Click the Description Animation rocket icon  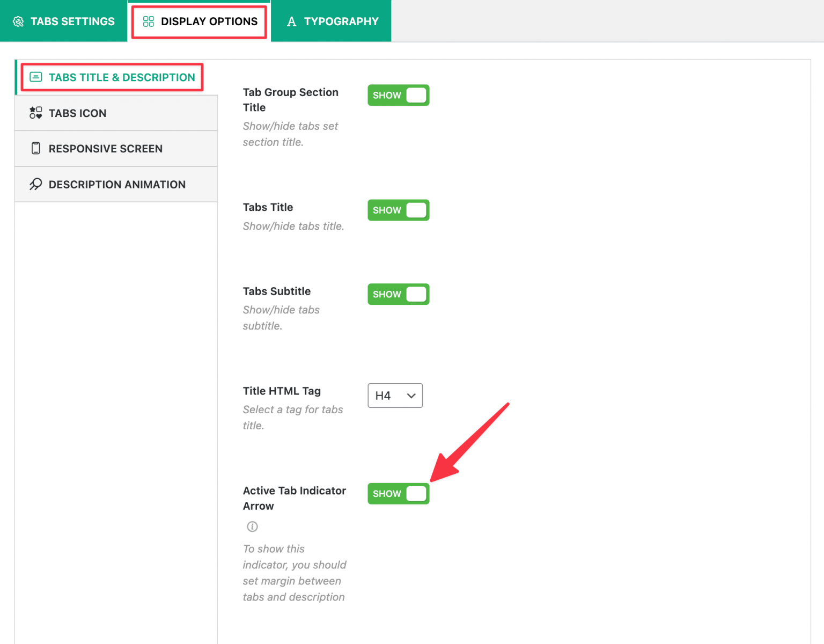[x=35, y=184]
